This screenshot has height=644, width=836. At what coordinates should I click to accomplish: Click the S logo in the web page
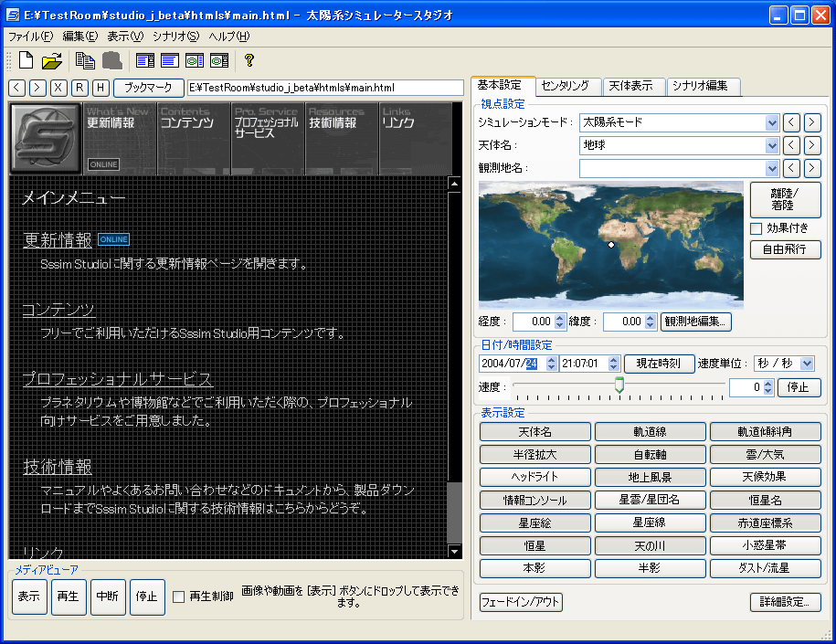tap(46, 138)
